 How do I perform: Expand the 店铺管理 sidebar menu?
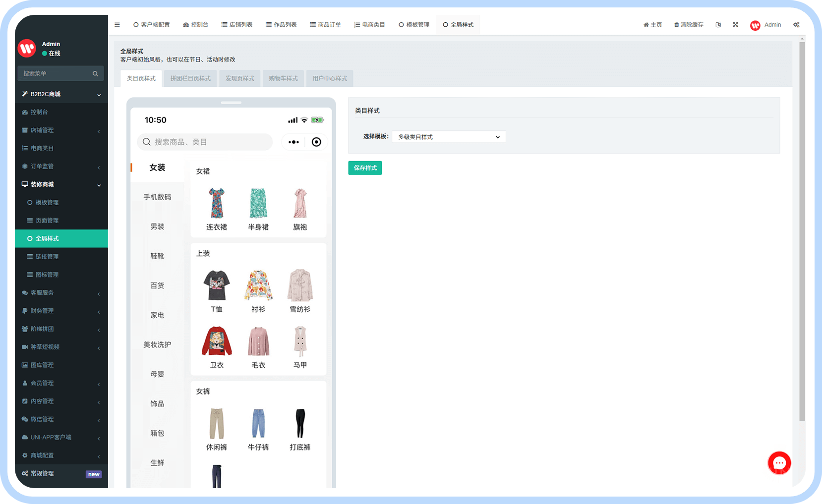(61, 130)
